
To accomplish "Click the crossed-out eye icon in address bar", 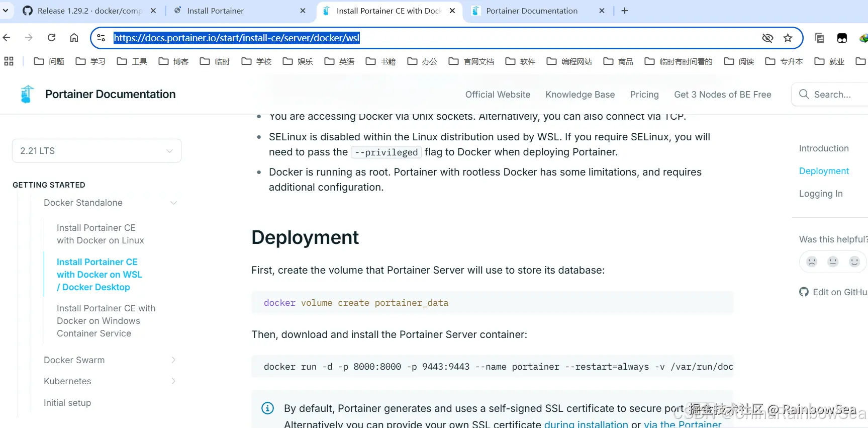I will coord(767,38).
